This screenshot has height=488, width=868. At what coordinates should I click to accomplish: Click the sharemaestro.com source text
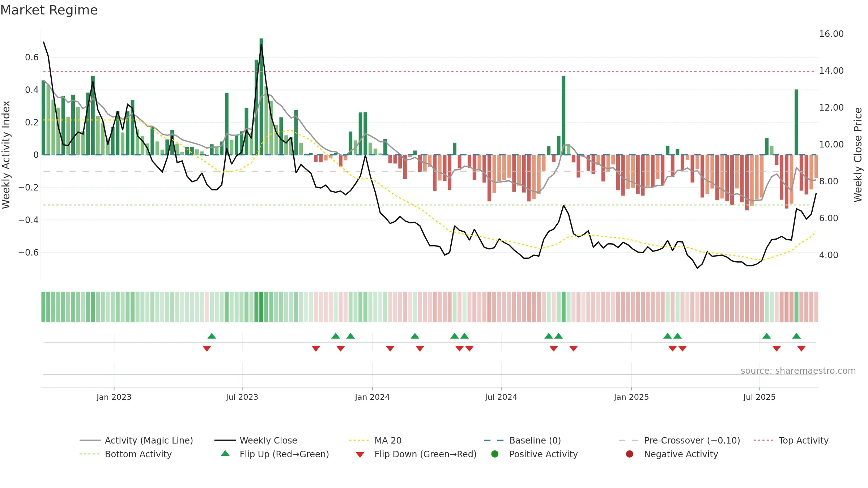tap(798, 371)
